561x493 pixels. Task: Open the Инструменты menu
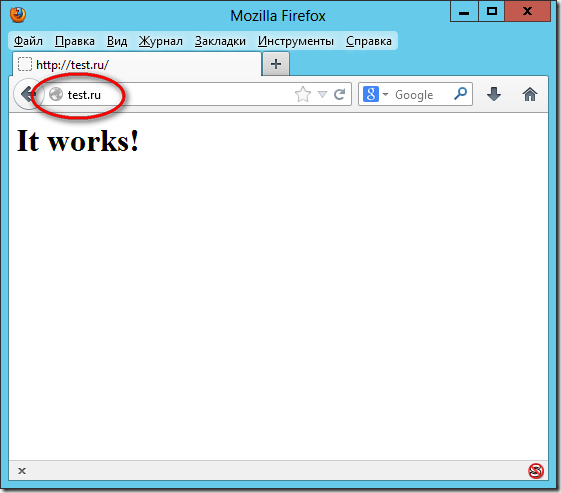coord(296,41)
